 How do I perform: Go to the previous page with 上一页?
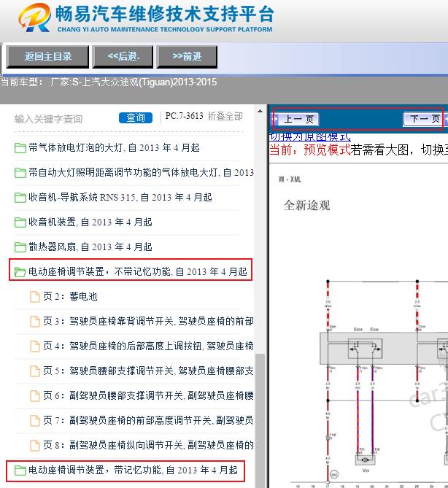point(298,119)
